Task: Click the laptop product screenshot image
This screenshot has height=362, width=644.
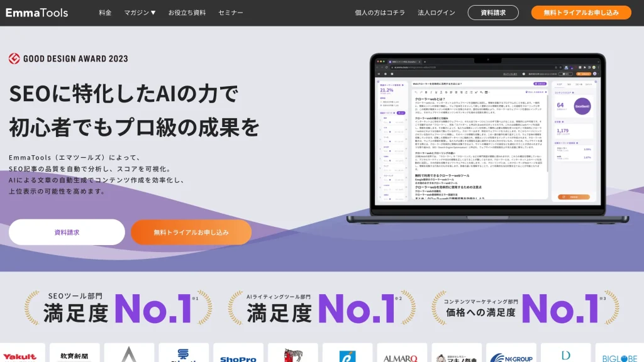Action: pyautogui.click(x=487, y=138)
